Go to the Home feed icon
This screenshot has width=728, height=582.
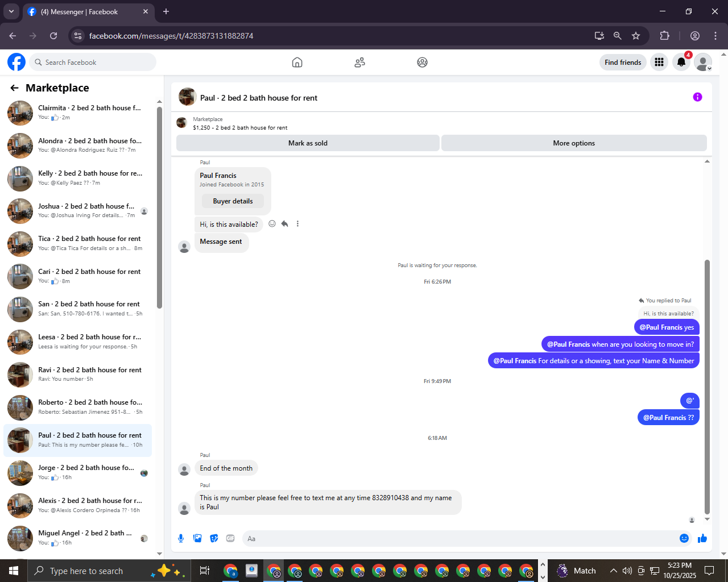(297, 63)
